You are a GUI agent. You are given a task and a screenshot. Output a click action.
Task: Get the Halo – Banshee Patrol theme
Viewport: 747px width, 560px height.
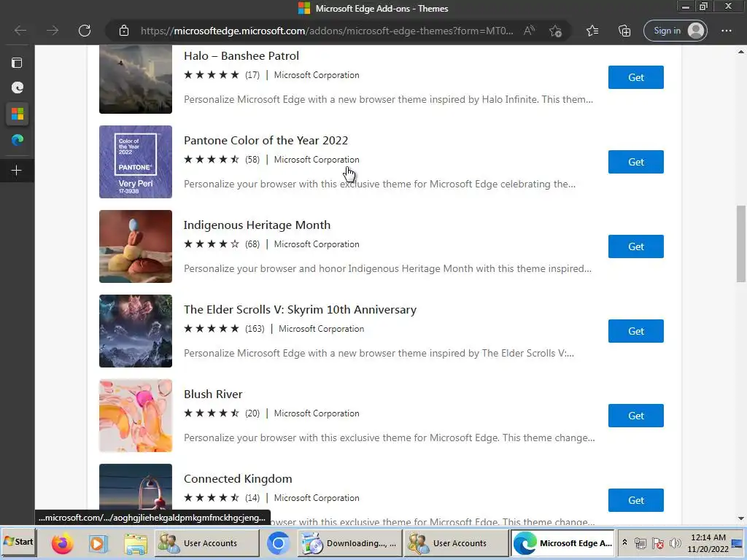pos(635,77)
